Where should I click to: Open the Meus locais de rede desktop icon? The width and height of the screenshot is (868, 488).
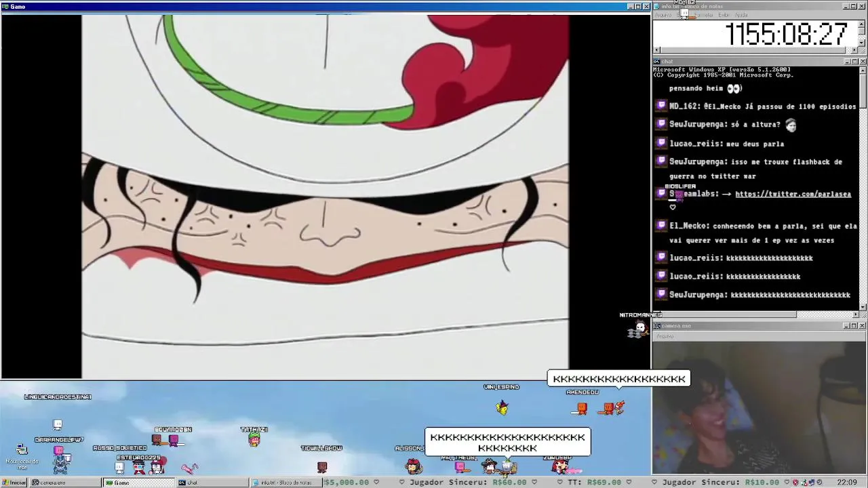[x=22, y=456]
